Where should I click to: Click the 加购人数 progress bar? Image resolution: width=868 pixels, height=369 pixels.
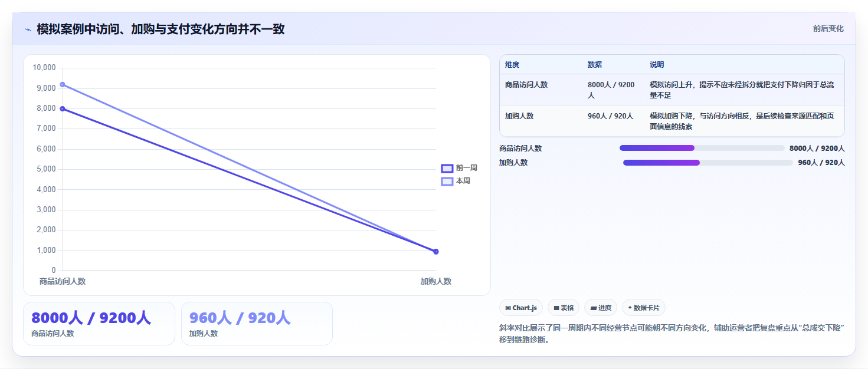tap(707, 163)
